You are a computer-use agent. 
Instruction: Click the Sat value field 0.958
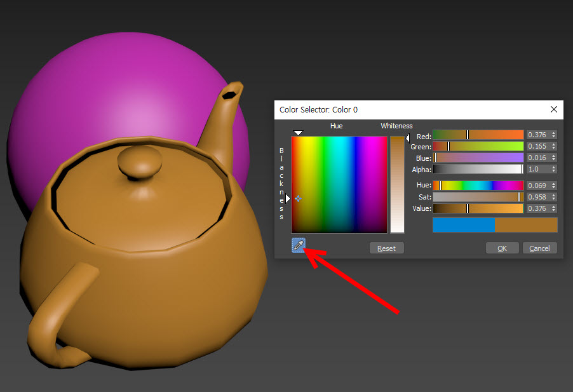[x=538, y=197]
